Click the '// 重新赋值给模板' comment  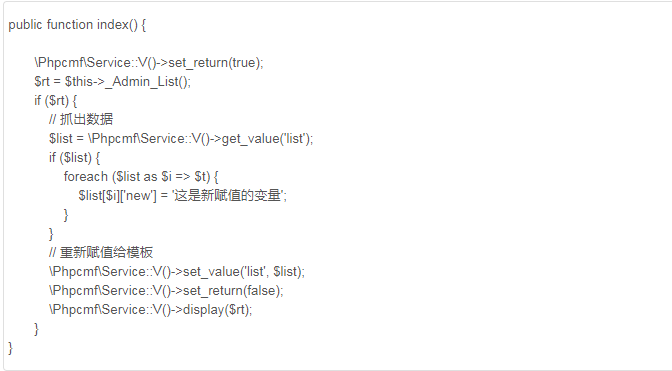point(101,252)
